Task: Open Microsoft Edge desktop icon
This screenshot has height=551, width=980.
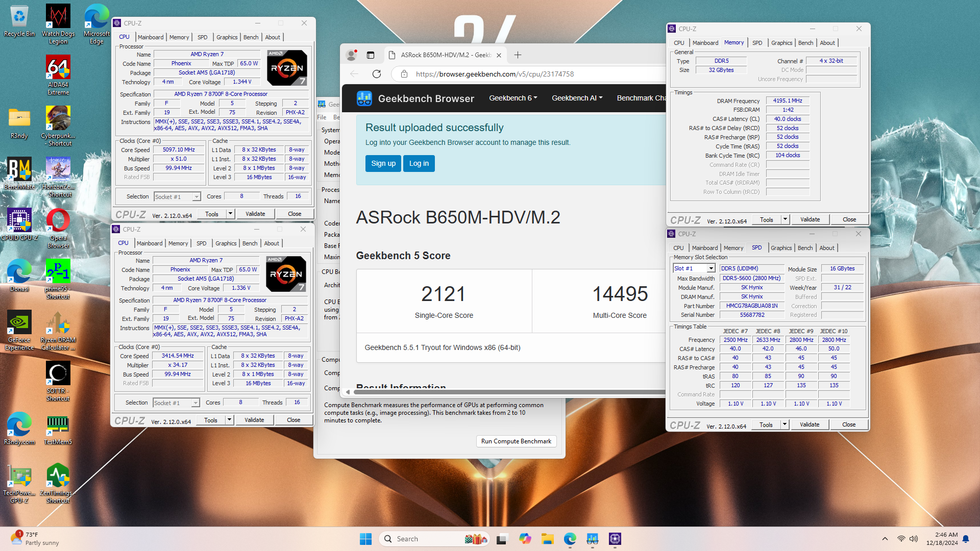Action: 96,24
